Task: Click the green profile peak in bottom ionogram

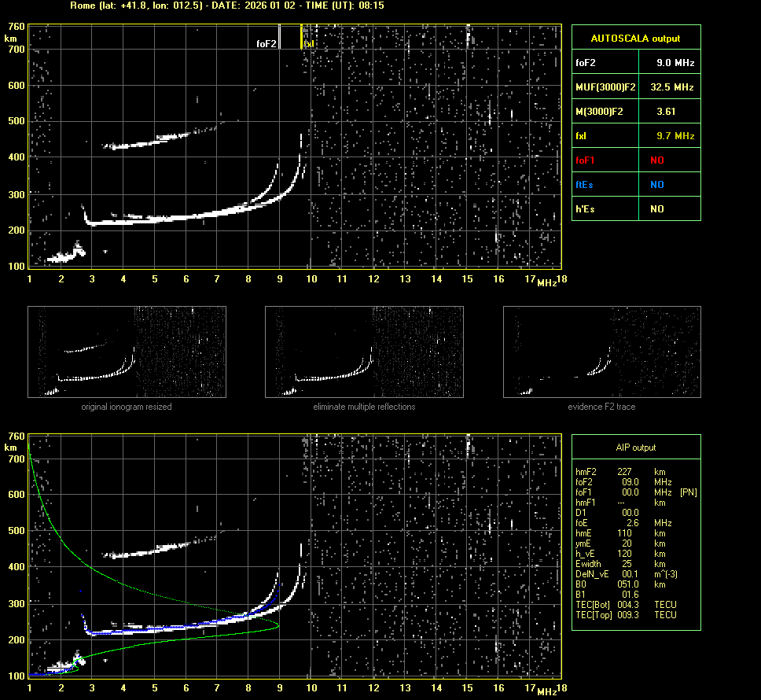Action: 278,624
